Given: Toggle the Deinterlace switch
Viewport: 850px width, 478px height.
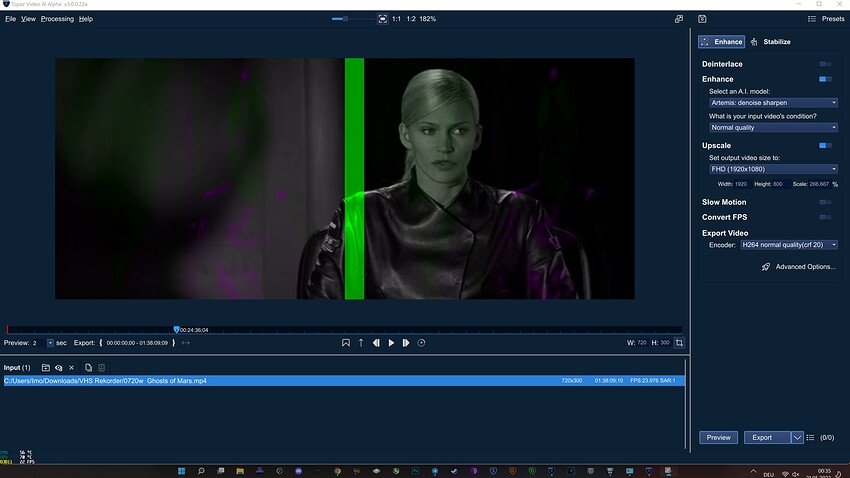Looking at the screenshot, I should click(x=825, y=64).
